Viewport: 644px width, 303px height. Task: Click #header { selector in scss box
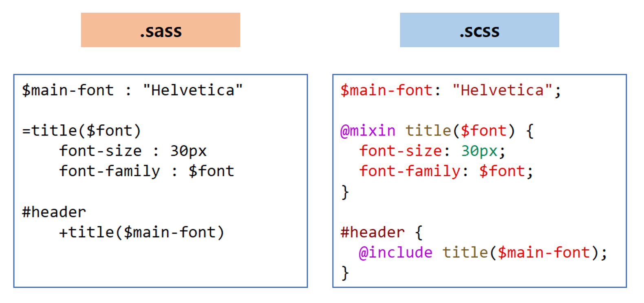click(x=382, y=232)
